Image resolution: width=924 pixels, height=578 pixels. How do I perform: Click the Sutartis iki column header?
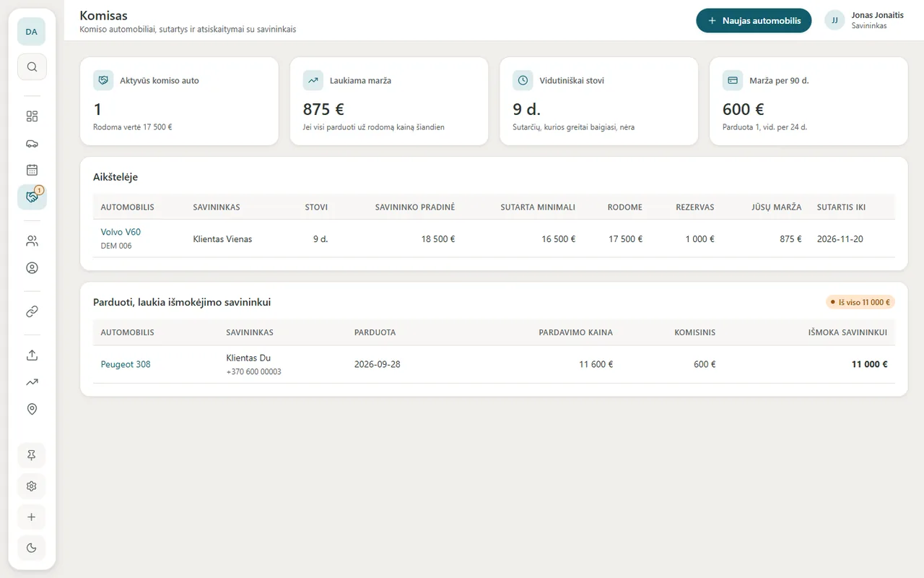click(841, 207)
